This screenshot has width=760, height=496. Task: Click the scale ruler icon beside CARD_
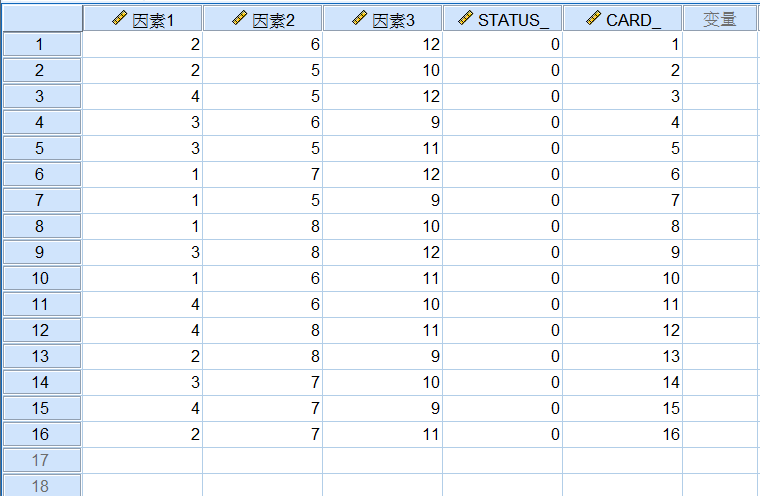coord(593,18)
